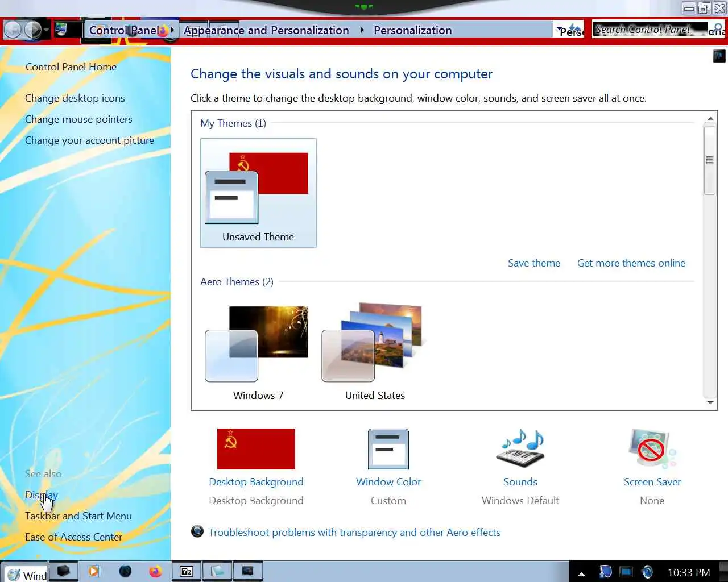Image resolution: width=728 pixels, height=582 pixels.
Task: Click the themes list scroll down arrow
Action: (x=710, y=402)
